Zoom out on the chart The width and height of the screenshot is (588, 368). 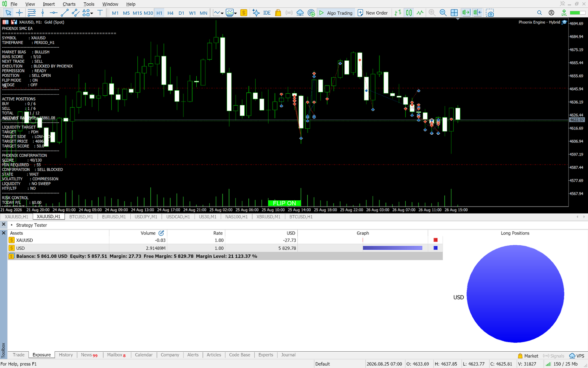point(443,13)
